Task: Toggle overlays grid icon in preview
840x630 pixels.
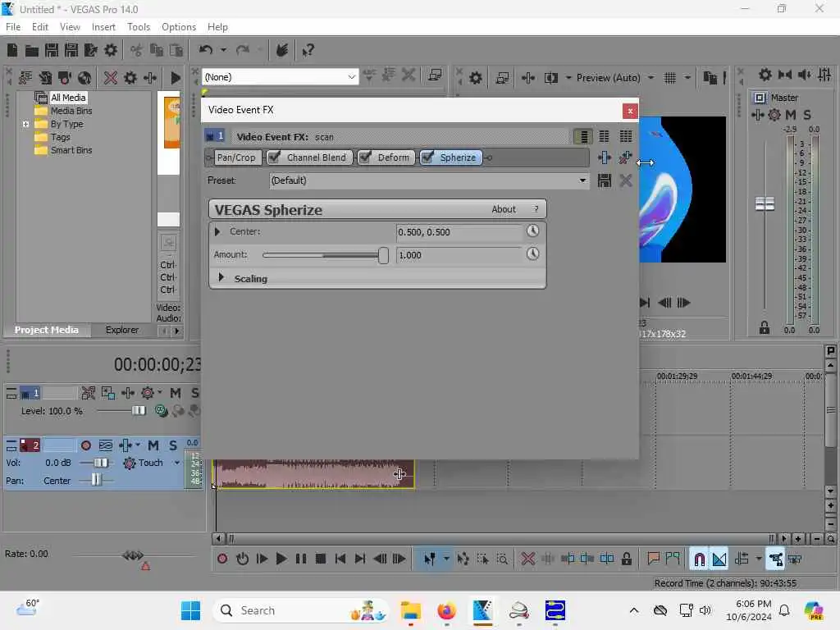Action: pyautogui.click(x=670, y=78)
